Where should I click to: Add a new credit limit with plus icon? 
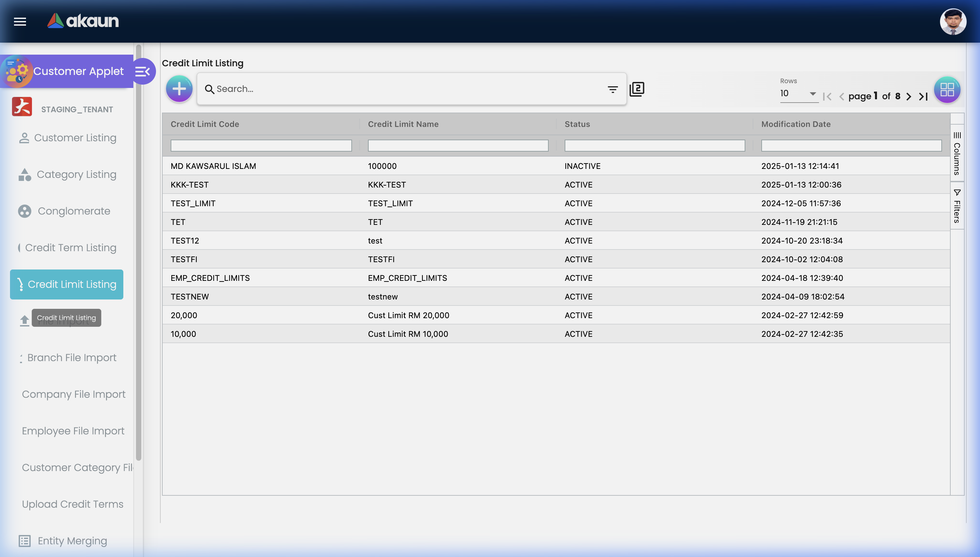tap(179, 88)
